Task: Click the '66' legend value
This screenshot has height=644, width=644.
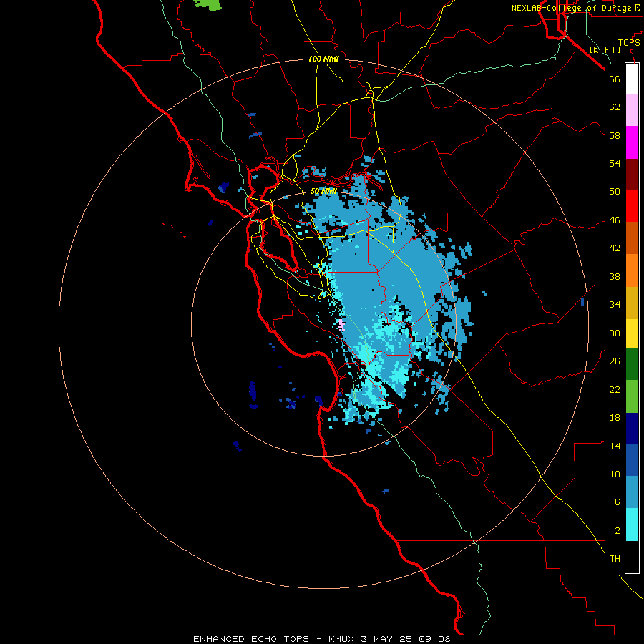Action: pos(615,79)
